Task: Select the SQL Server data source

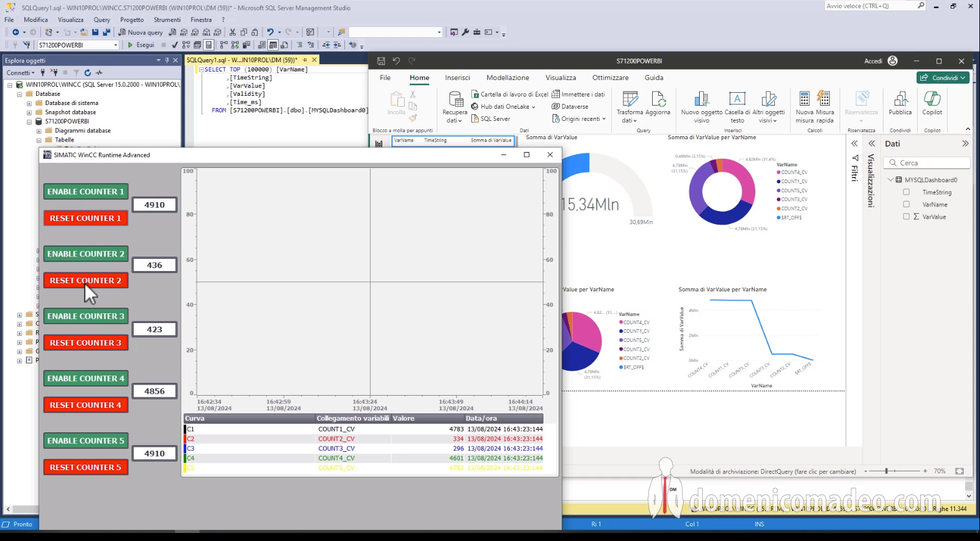Action: click(x=491, y=119)
